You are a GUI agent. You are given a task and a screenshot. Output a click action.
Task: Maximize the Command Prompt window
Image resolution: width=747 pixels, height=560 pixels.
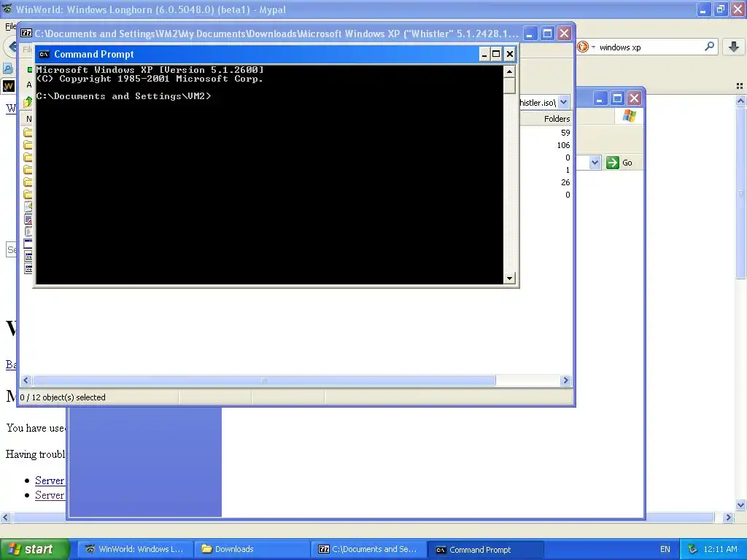coord(496,54)
